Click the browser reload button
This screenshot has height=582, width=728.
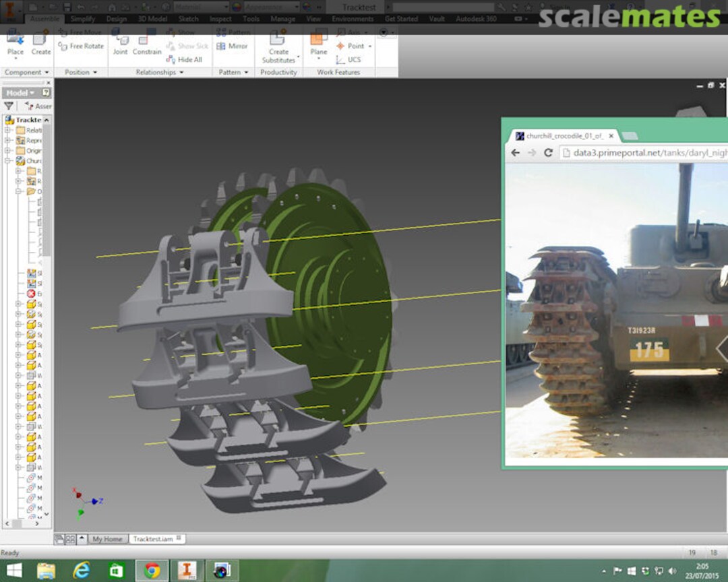[x=548, y=153]
